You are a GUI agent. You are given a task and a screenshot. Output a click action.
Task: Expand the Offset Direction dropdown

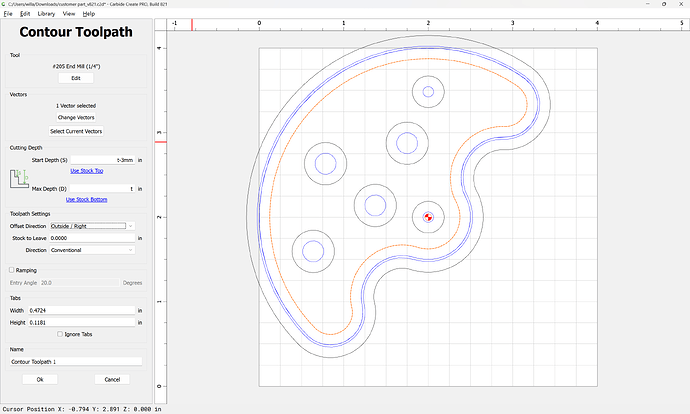(92, 226)
